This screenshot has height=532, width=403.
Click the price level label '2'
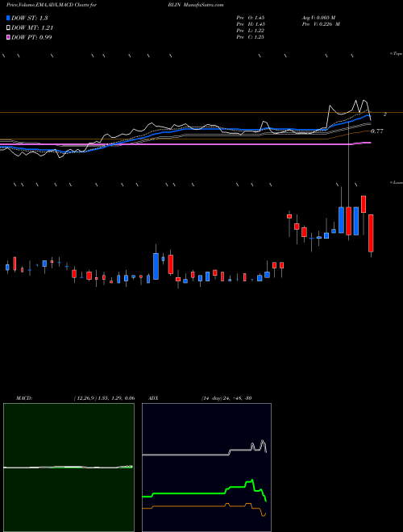pyautogui.click(x=385, y=114)
